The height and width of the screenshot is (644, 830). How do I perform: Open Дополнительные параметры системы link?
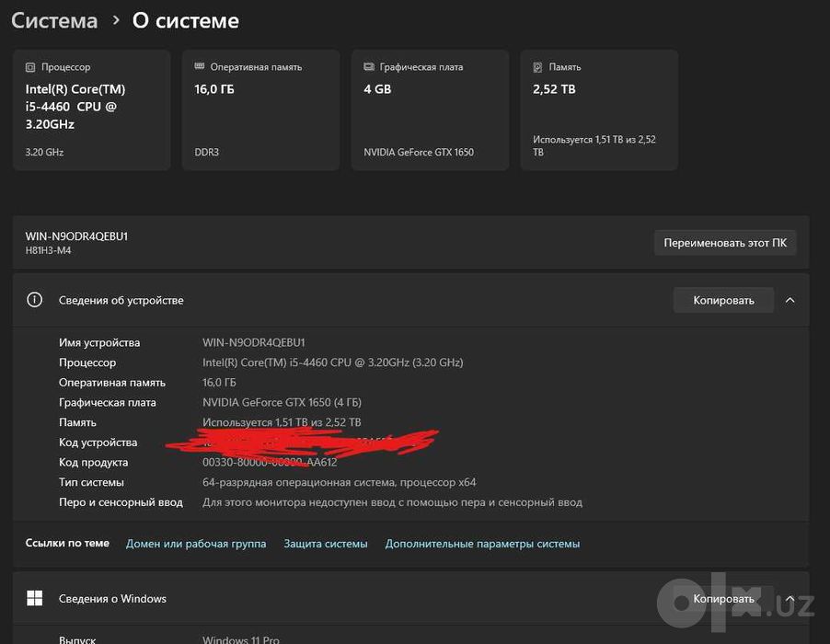click(482, 544)
